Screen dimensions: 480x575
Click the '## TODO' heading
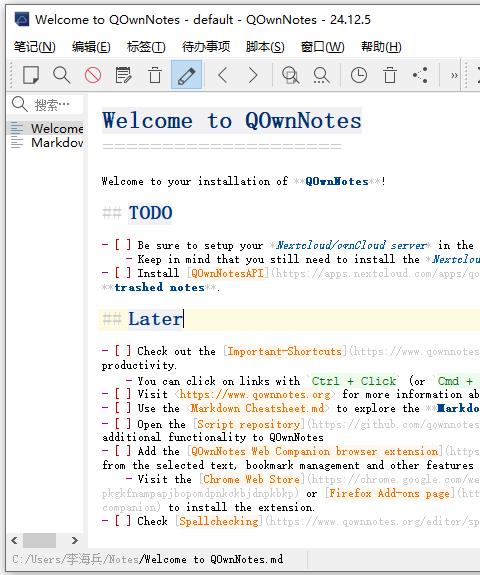tap(137, 213)
